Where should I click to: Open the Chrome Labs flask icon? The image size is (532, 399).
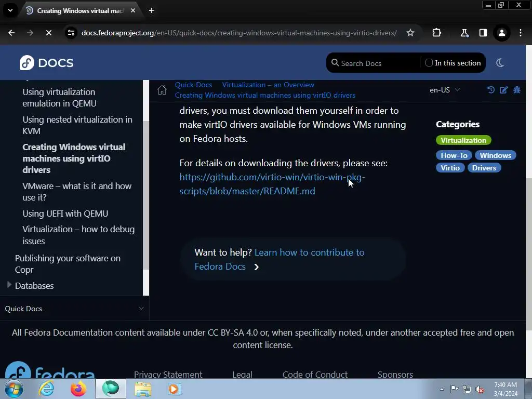pyautogui.click(x=464, y=33)
